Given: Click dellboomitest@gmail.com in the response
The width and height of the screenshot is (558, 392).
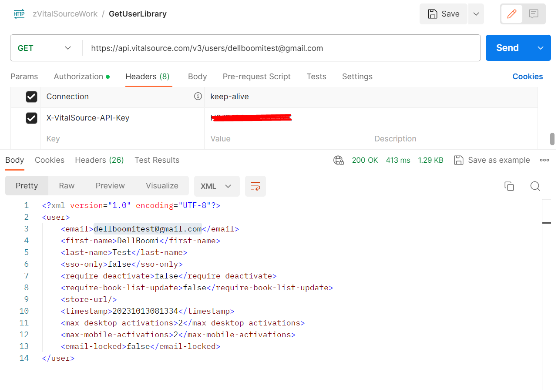Looking at the screenshot, I should pyautogui.click(x=148, y=229).
